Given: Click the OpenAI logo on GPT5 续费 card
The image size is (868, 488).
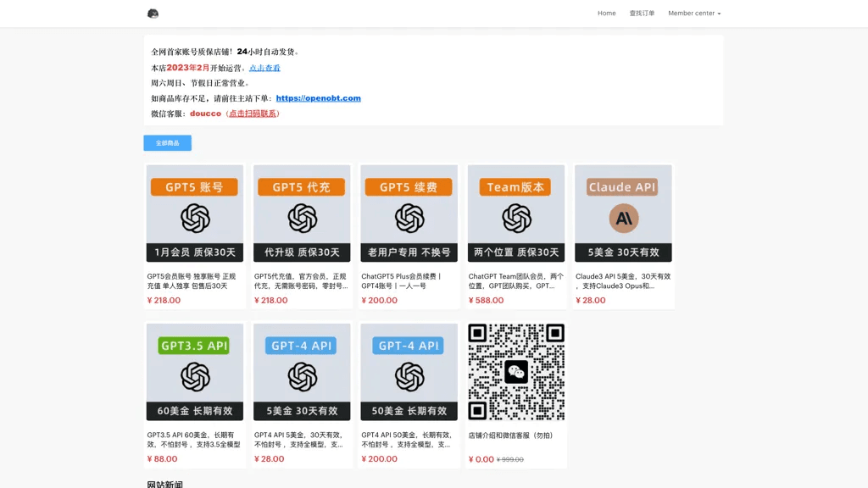Looking at the screenshot, I should coord(409,218).
